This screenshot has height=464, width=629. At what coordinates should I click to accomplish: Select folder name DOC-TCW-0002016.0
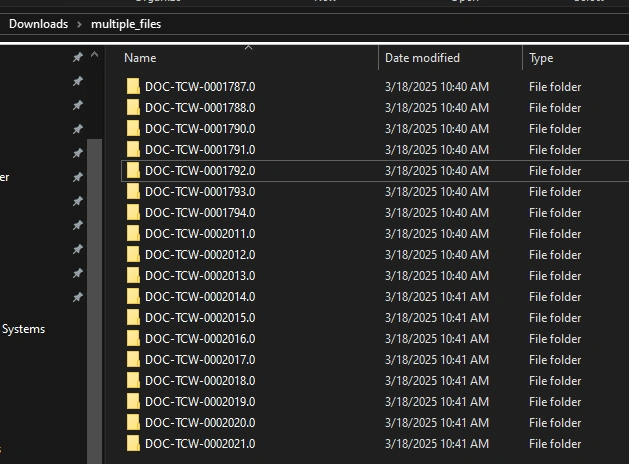(x=200, y=338)
